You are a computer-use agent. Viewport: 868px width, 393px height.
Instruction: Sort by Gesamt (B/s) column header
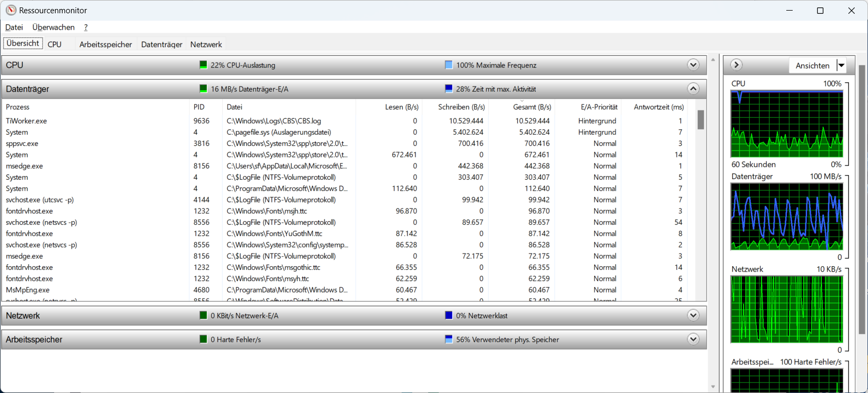(522, 107)
